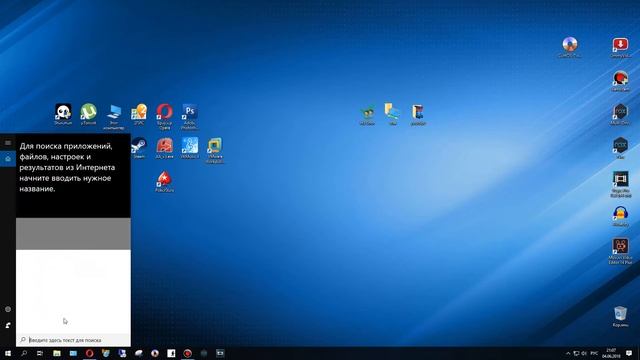This screenshot has width=640, height=360.
Task: Click the Windows Start button
Action: click(x=8, y=353)
